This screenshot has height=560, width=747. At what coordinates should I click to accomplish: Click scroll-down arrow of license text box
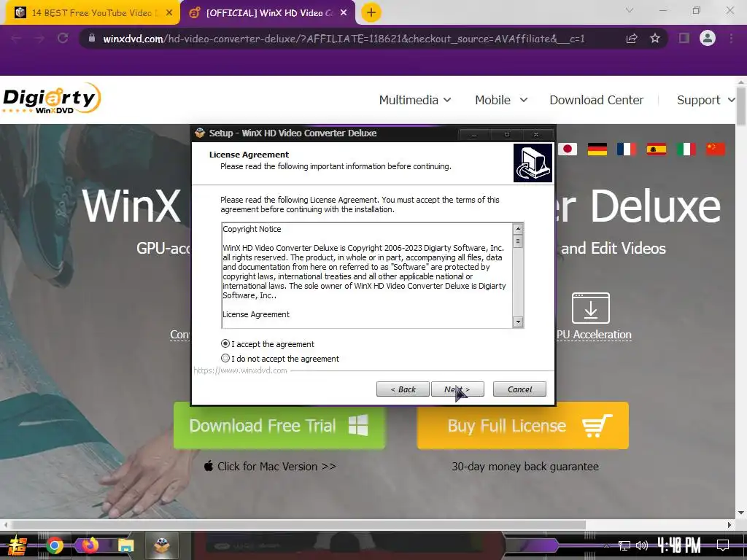pyautogui.click(x=518, y=322)
